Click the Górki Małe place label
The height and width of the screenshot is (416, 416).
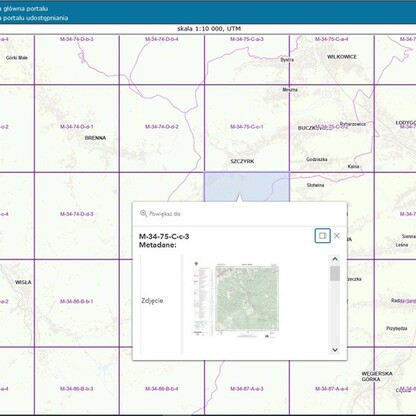[x=17, y=58]
